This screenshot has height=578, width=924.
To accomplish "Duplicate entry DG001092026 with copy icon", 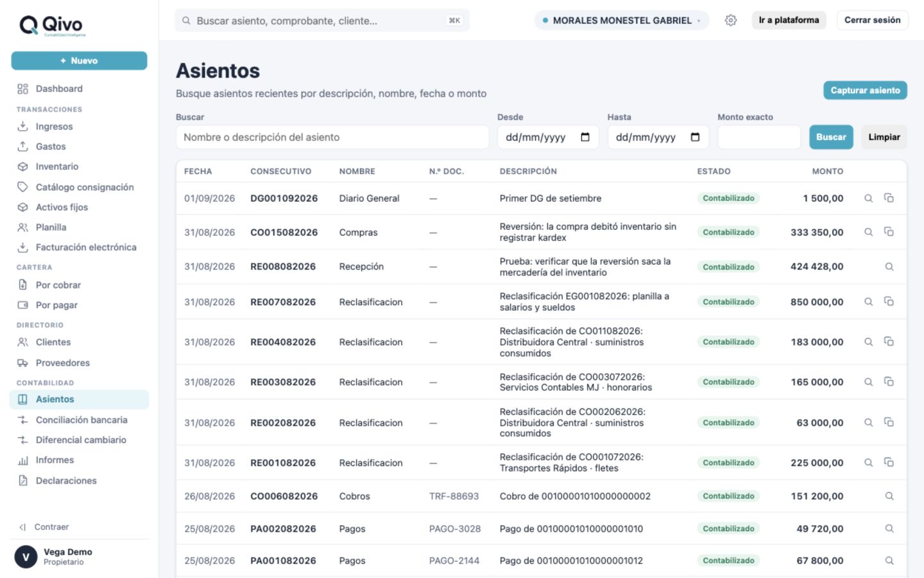I will [889, 198].
